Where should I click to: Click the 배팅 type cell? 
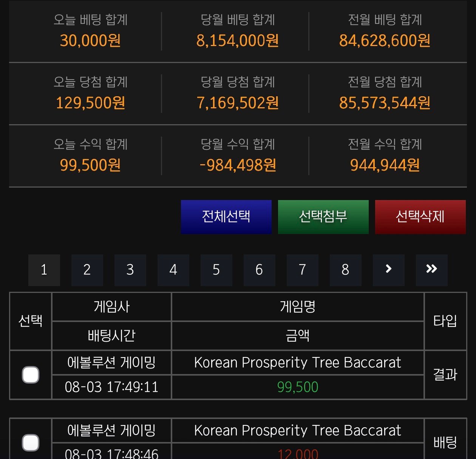pyautogui.click(x=445, y=442)
